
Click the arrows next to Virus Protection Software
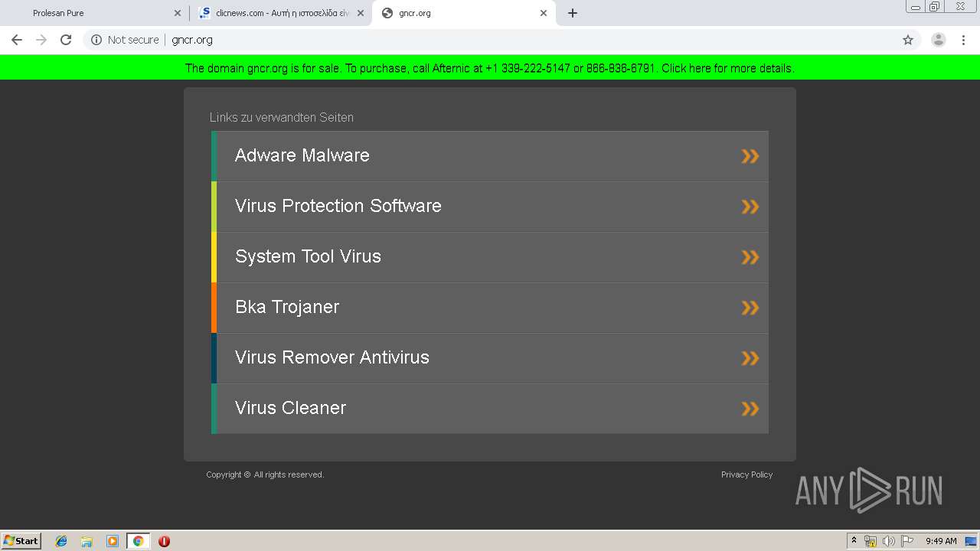pos(750,207)
